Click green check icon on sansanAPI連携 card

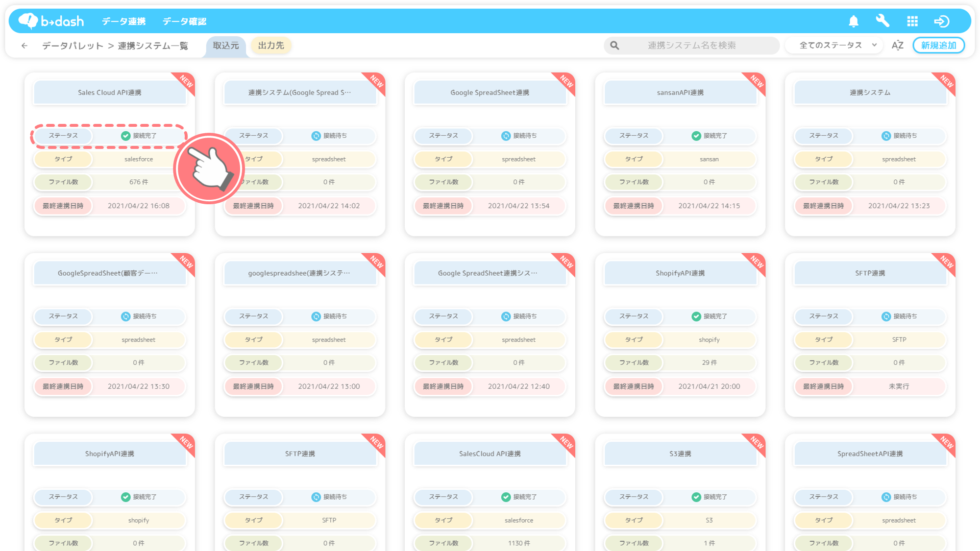click(696, 136)
